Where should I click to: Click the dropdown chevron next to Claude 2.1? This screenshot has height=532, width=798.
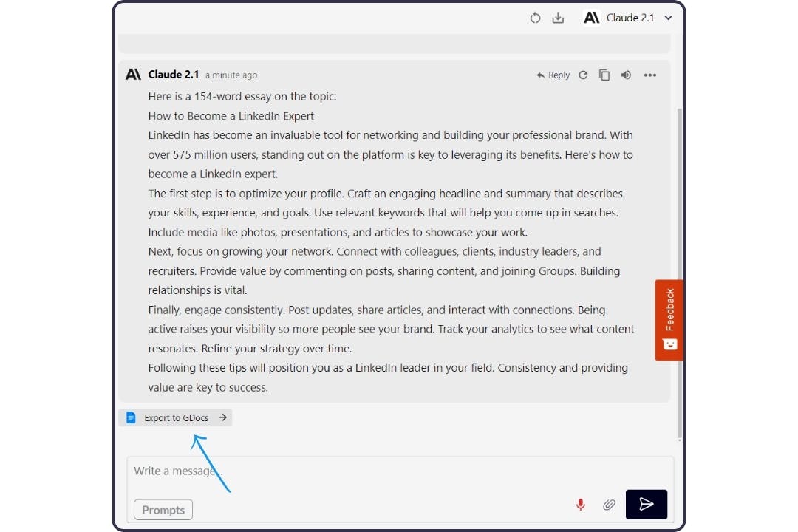coord(668,18)
